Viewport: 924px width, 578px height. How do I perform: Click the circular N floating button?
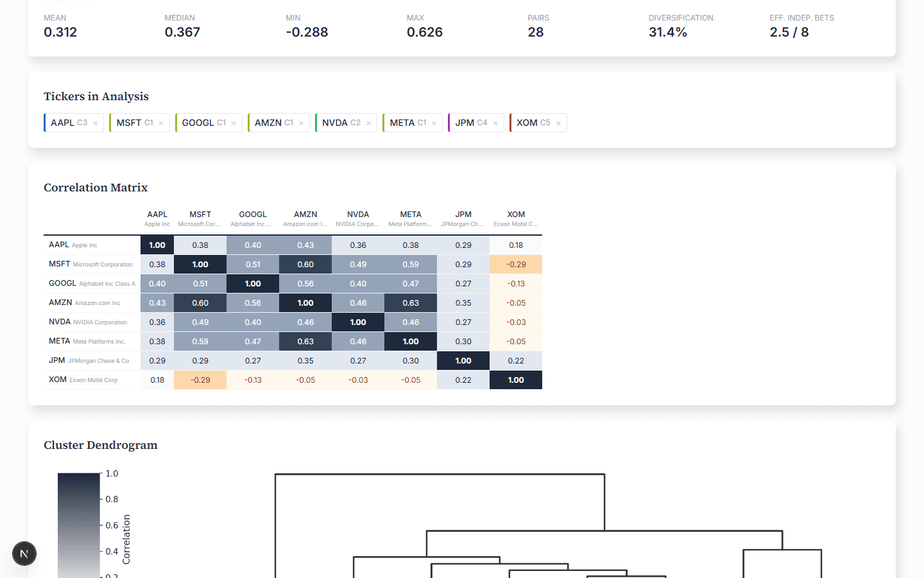click(x=24, y=554)
